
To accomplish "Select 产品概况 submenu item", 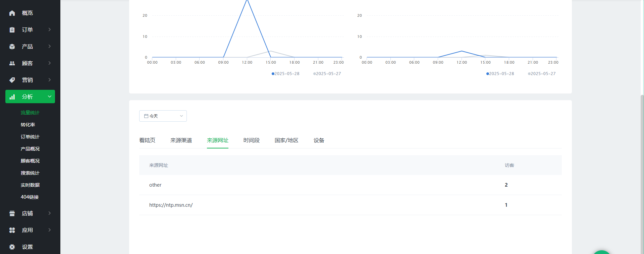I will click(x=30, y=149).
